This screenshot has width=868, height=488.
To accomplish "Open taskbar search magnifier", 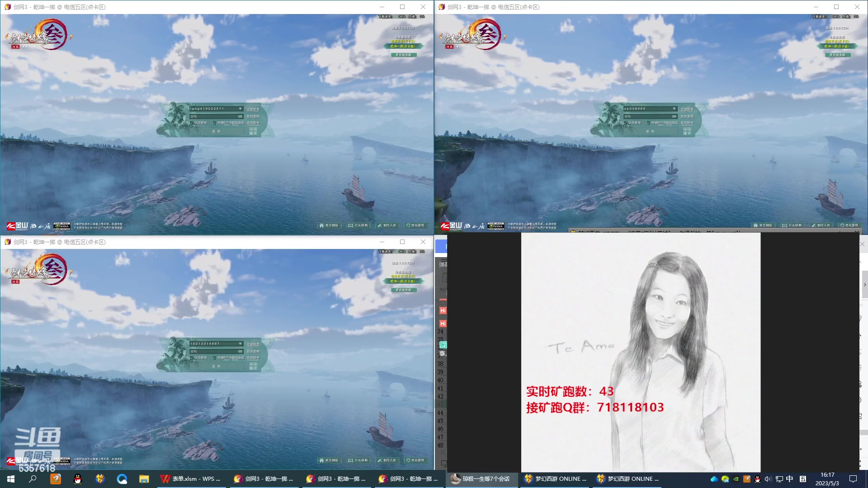I will (33, 479).
